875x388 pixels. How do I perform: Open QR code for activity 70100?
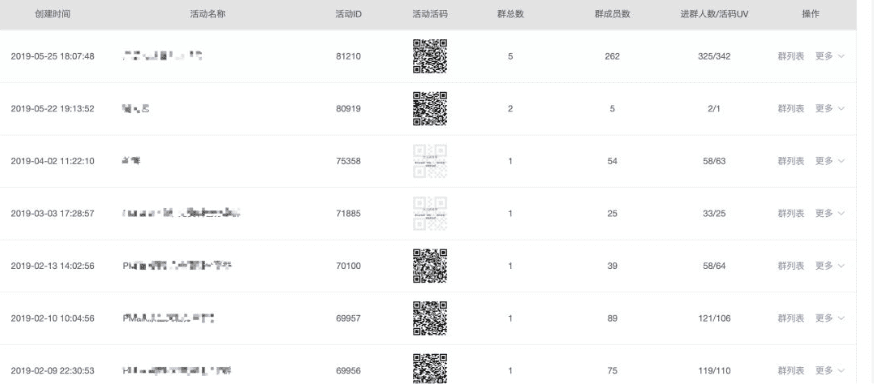click(x=430, y=266)
